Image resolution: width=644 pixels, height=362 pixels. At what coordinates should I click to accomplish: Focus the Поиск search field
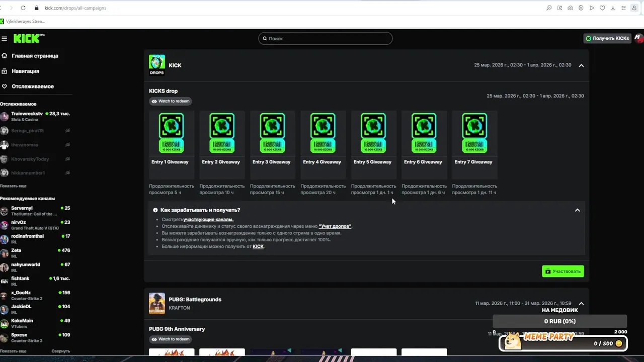tap(326, 39)
